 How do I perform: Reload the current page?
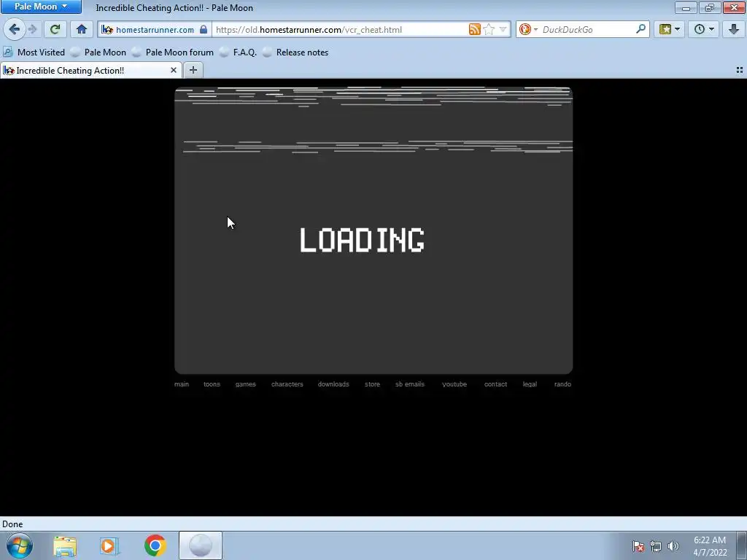pyautogui.click(x=55, y=29)
